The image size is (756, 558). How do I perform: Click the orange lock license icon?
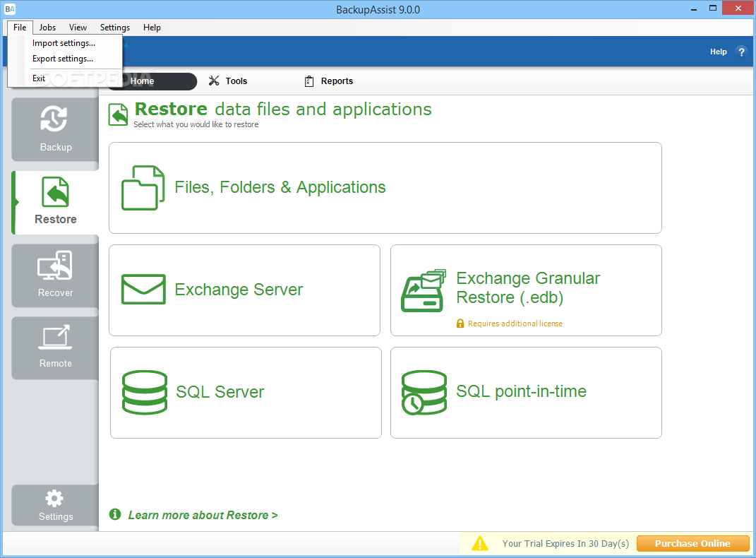[x=460, y=323]
